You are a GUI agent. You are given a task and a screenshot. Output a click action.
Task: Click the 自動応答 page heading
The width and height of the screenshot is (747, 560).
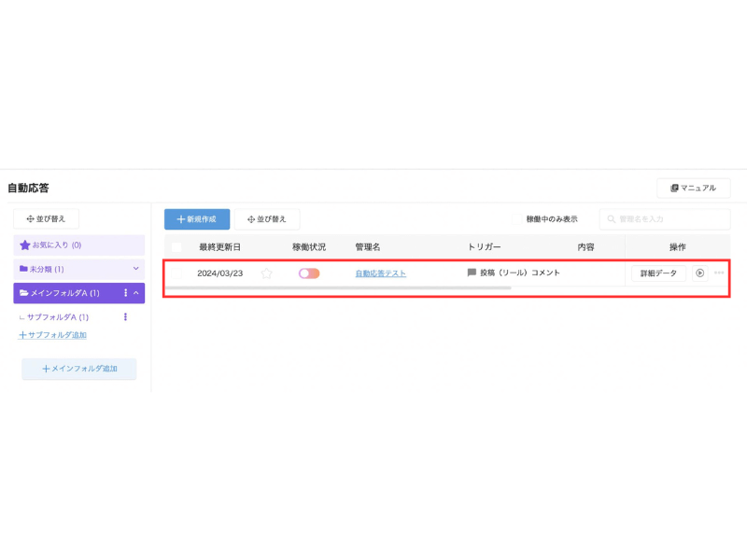[28, 189]
